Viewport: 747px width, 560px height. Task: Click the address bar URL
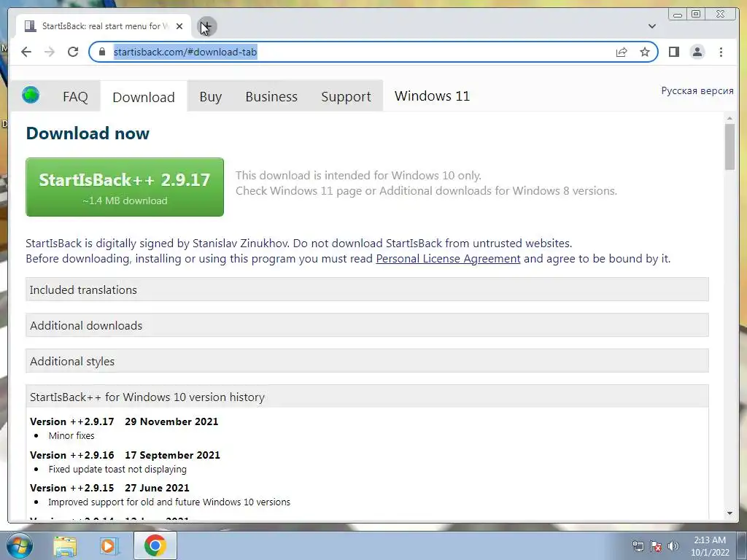click(185, 52)
